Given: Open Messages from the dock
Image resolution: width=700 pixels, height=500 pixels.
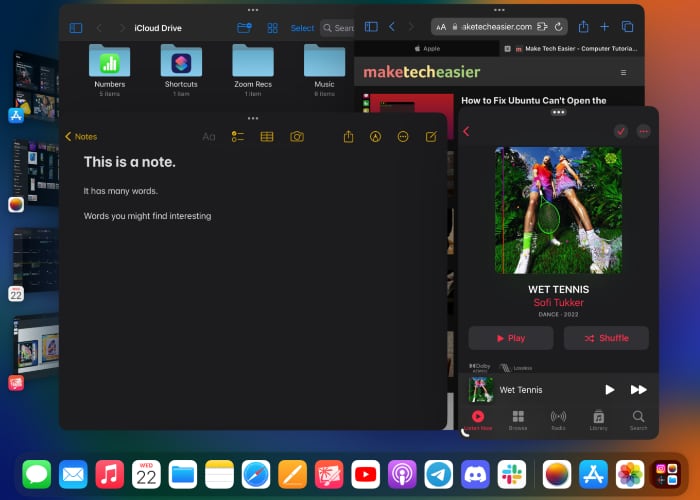Looking at the screenshot, I should tap(37, 474).
